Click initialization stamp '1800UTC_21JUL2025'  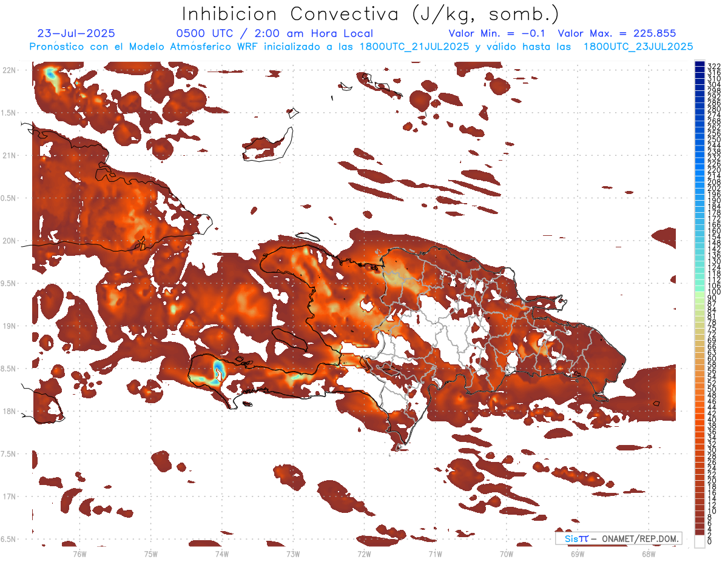[x=414, y=46]
